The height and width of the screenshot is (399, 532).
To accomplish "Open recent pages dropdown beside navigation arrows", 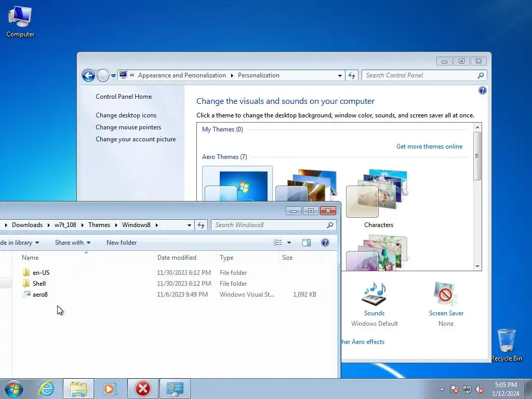I will (113, 76).
